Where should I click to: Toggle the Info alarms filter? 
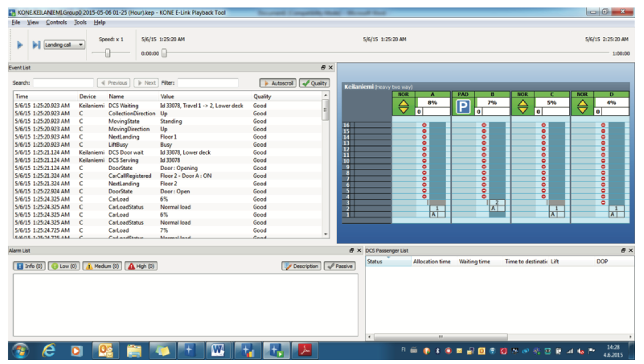click(29, 266)
